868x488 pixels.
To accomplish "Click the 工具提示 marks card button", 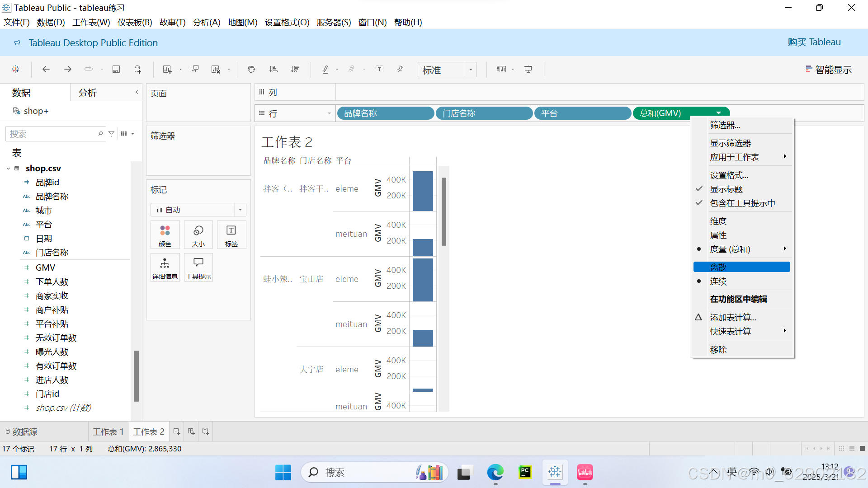I will click(198, 267).
